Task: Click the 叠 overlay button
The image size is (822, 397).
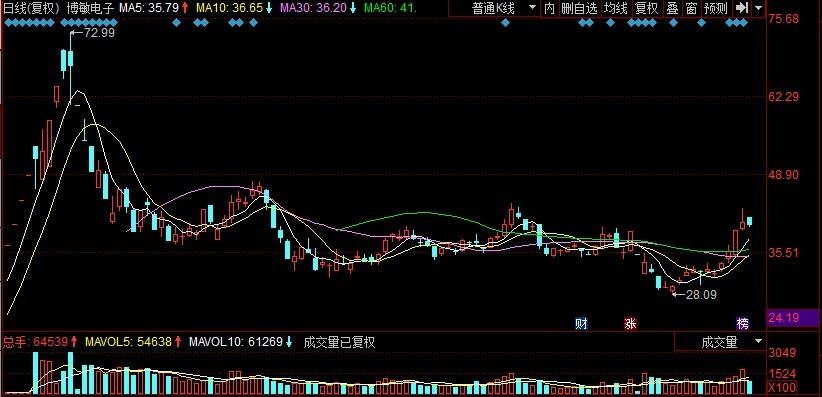Action: point(672,8)
